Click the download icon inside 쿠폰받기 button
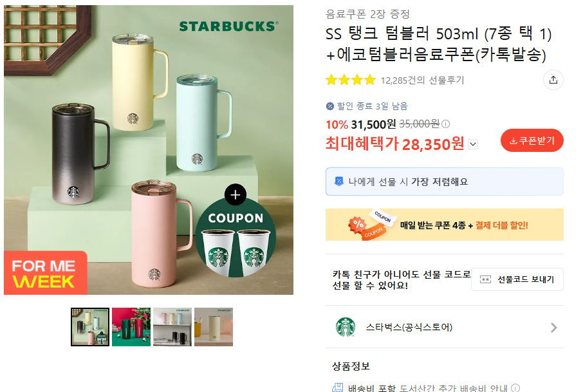This screenshot has width=583, height=392. coord(514,141)
